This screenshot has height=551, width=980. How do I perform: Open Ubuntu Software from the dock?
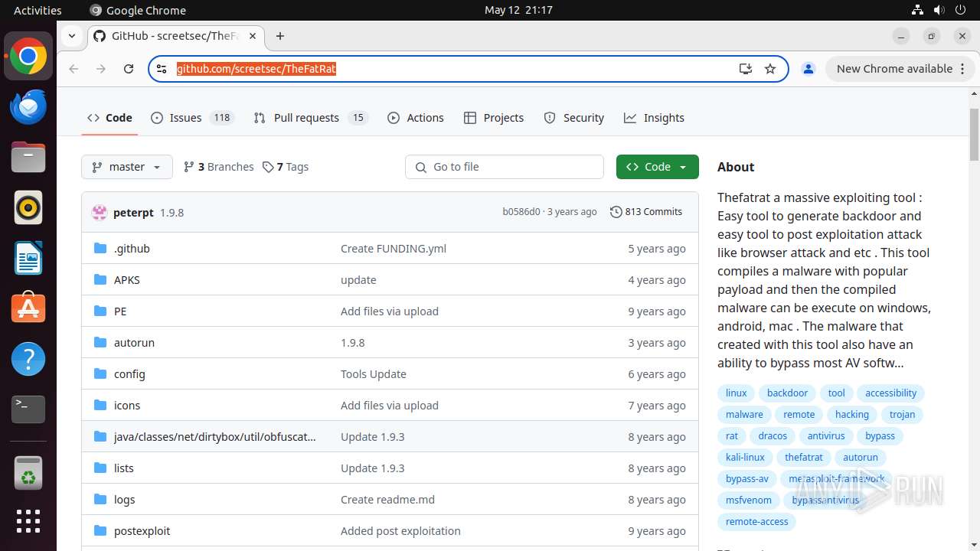(28, 308)
